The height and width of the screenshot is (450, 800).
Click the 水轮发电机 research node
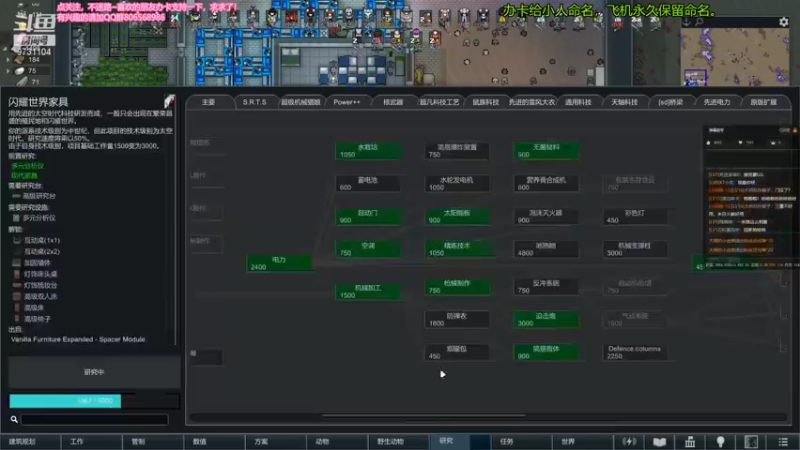pyautogui.click(x=457, y=184)
